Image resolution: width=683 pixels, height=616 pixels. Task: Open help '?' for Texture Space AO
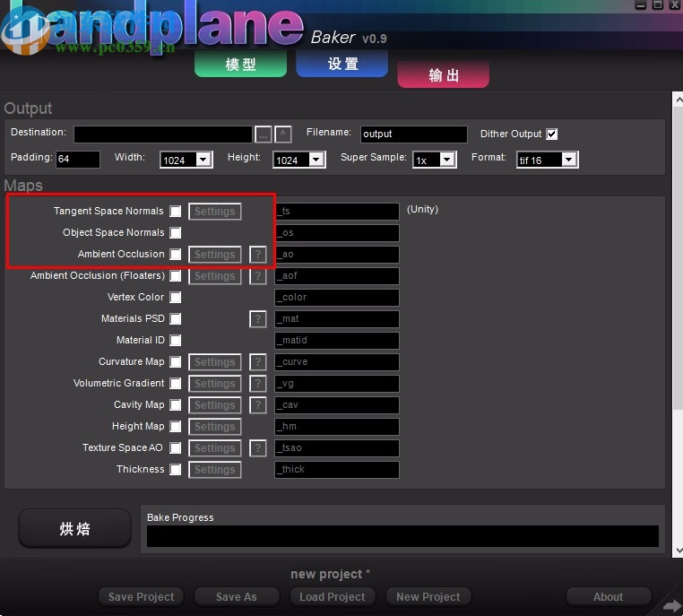click(258, 447)
